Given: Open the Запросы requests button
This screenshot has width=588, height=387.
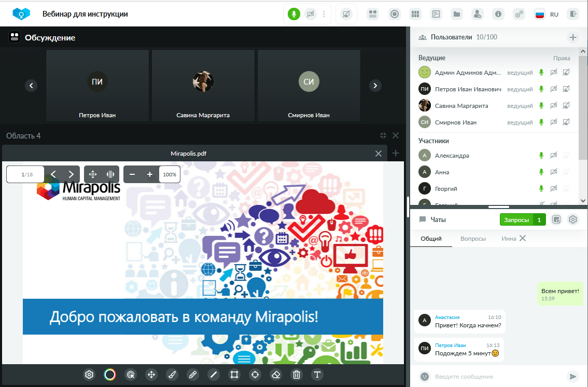Looking at the screenshot, I should click(522, 220).
